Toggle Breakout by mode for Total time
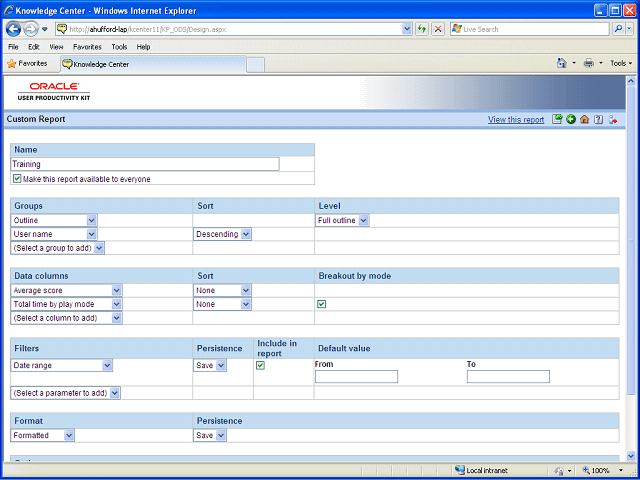The height and width of the screenshot is (480, 640). 322,304
